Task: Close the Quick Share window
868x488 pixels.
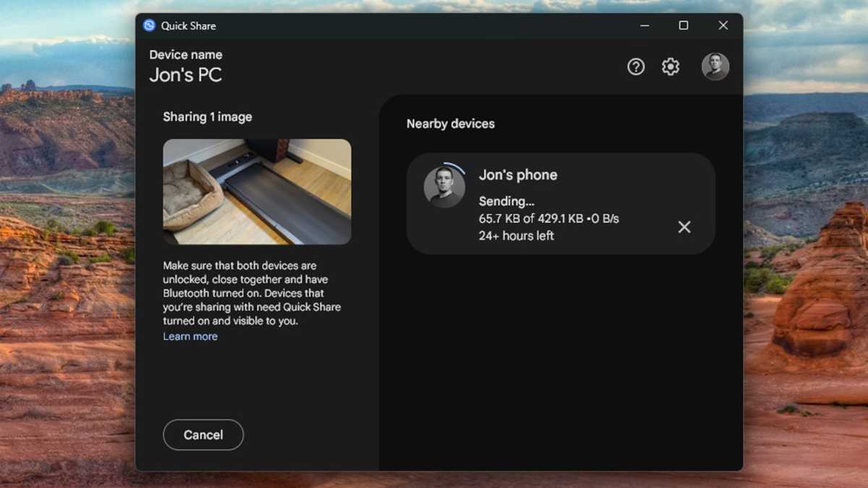Action: point(723,25)
